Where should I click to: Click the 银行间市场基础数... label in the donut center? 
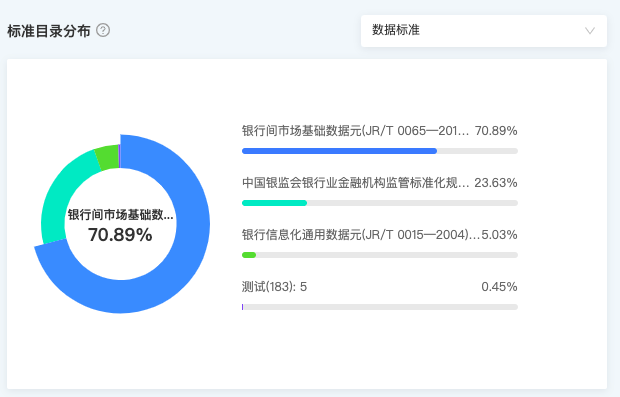pos(121,215)
